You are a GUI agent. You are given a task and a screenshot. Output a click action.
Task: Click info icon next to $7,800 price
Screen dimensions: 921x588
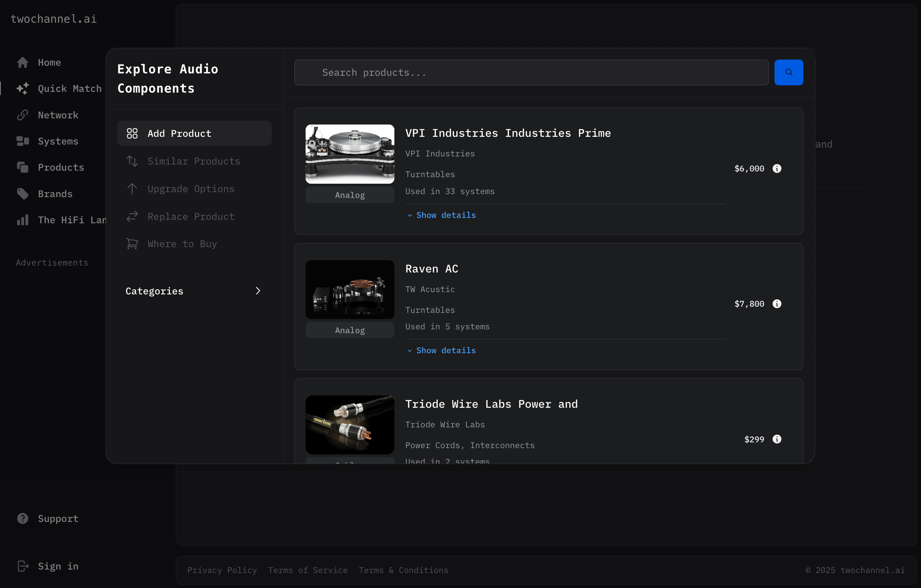click(777, 304)
